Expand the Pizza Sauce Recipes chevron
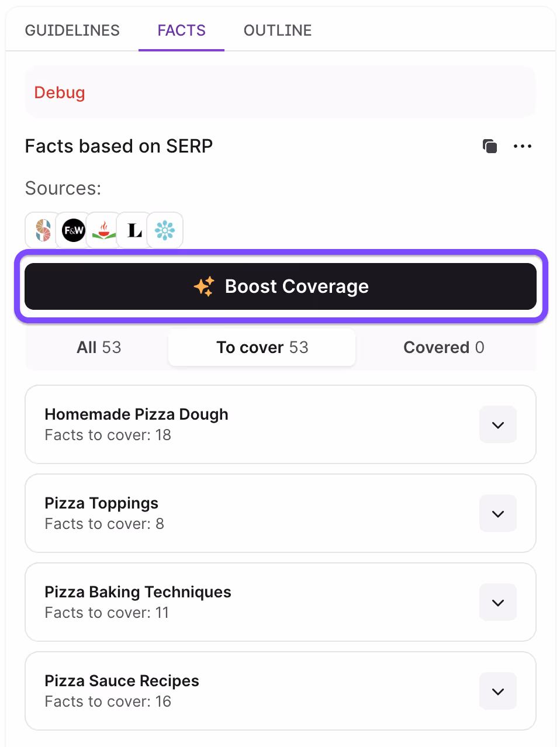560x747 pixels. (x=498, y=691)
